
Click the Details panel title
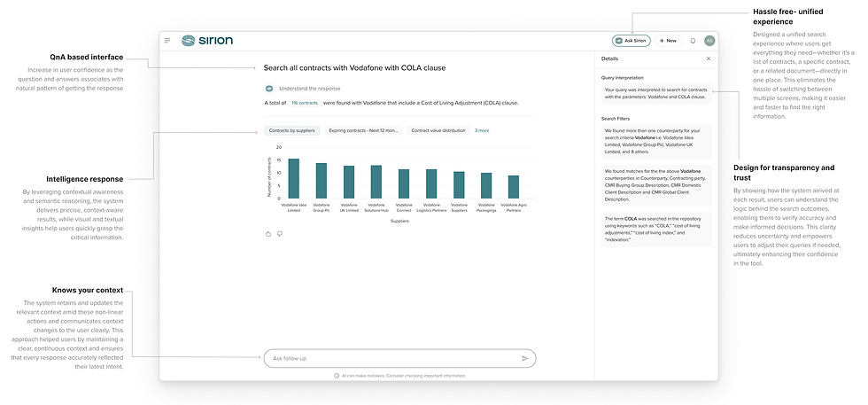[x=609, y=58]
